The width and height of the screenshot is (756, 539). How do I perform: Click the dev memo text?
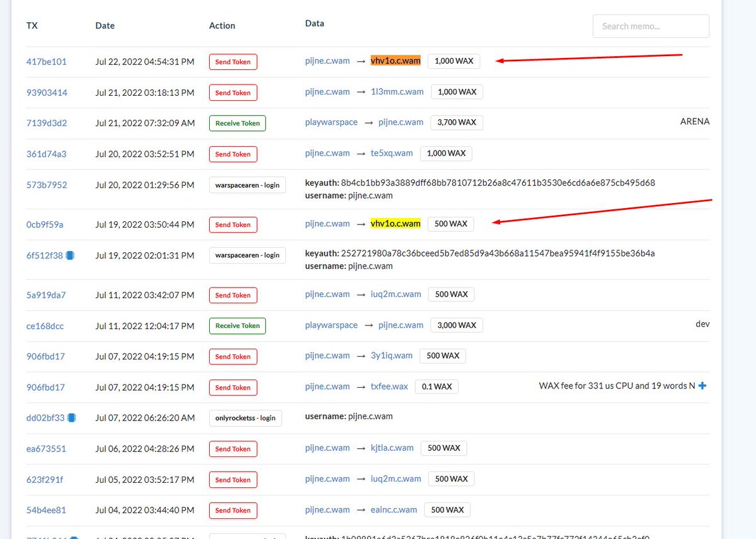tap(702, 324)
